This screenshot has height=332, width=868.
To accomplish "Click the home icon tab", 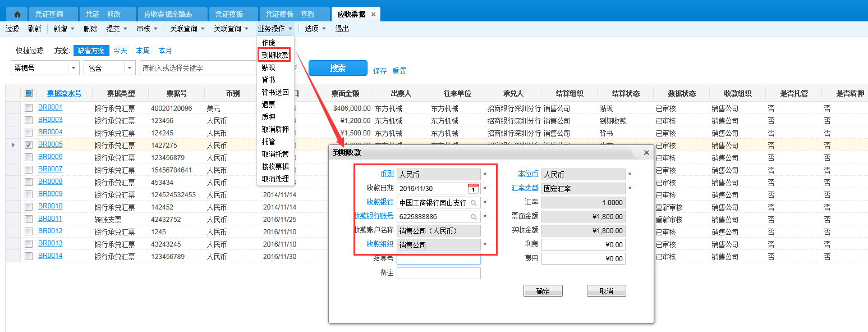I will 17,14.
